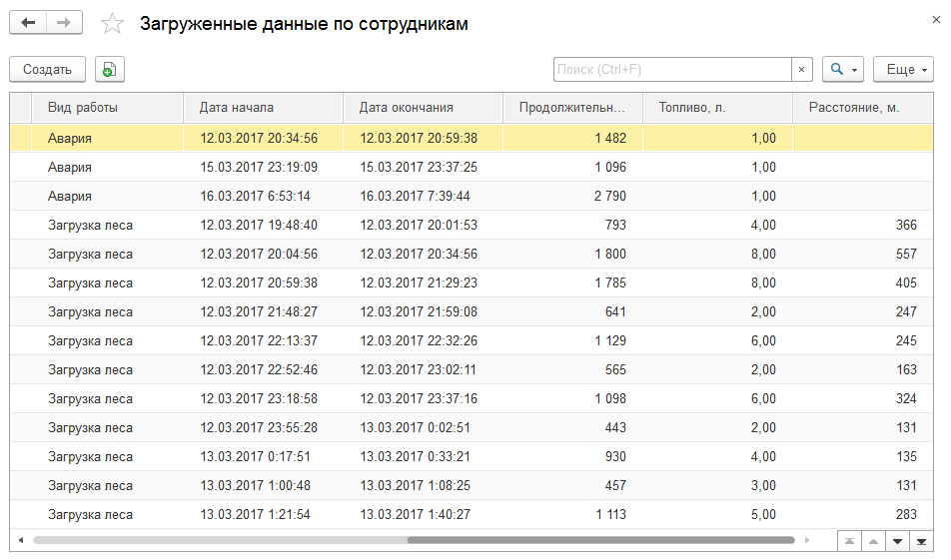Focus the Поиск (Ctrl+F) search field

point(672,69)
